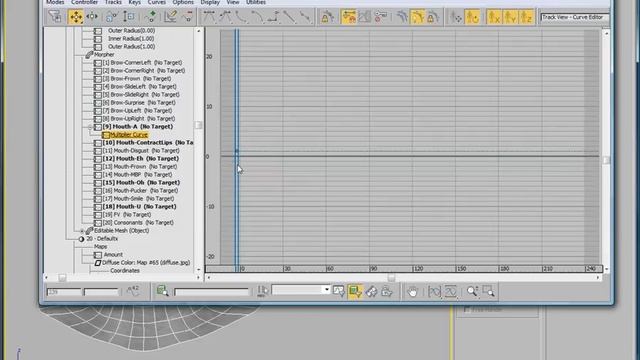The width and height of the screenshot is (640, 360).
Task: Select the [10] Mouth-ContractLips track
Action: point(148,142)
